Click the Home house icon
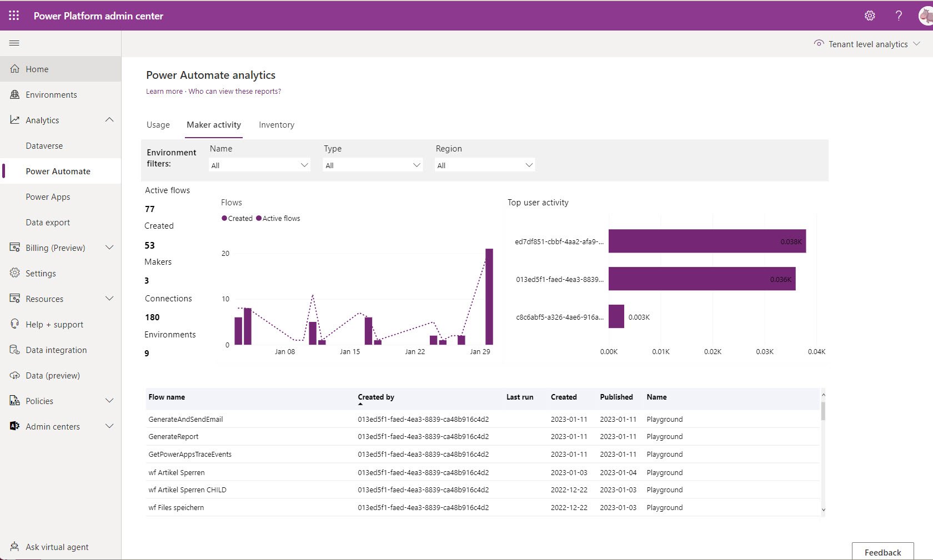 point(15,69)
